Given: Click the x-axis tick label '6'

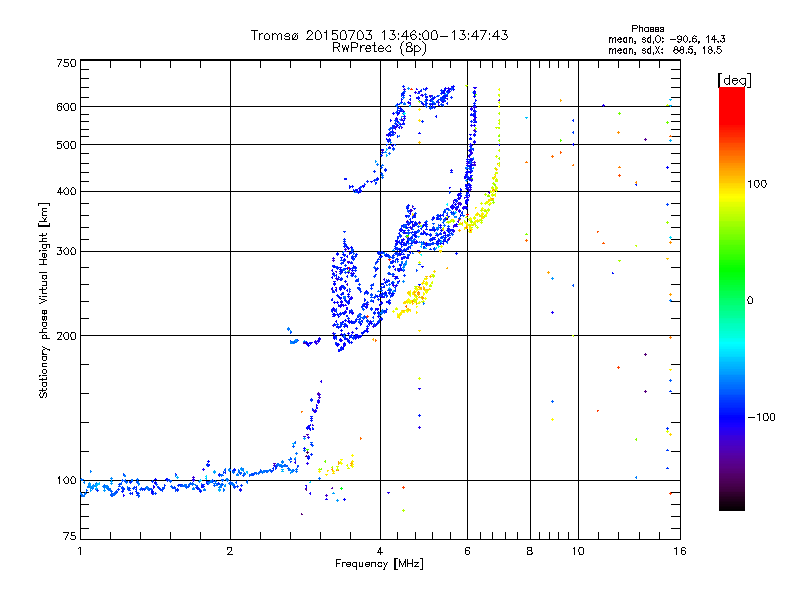Looking at the screenshot, I should coord(467,551).
